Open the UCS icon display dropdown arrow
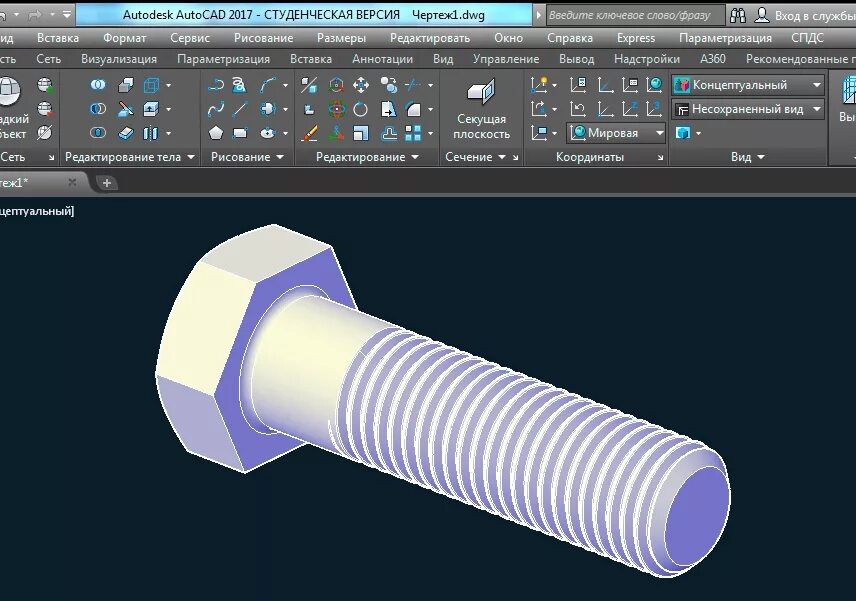This screenshot has width=856, height=601. 555,85
